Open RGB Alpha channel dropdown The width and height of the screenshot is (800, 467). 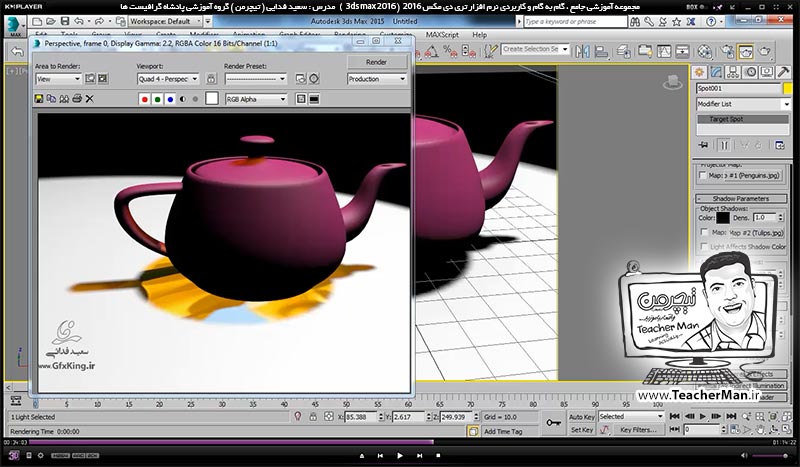point(256,99)
